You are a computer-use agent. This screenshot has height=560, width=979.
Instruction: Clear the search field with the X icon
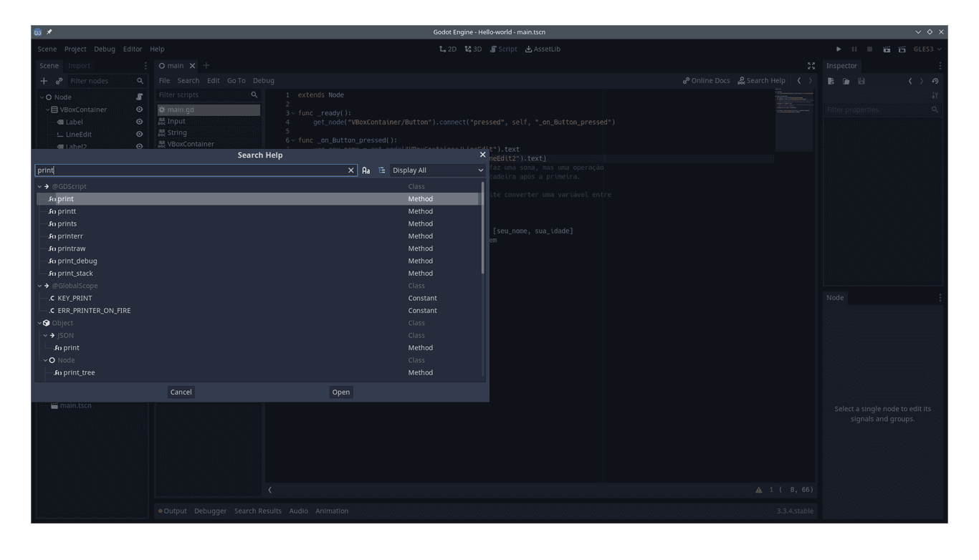(351, 170)
